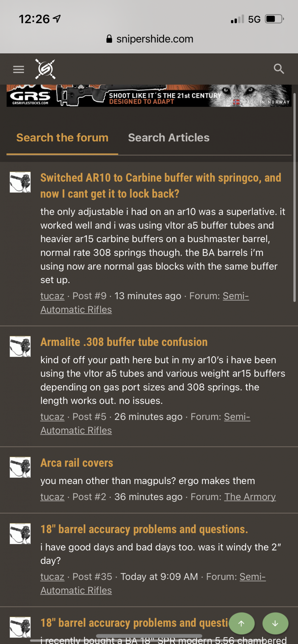This screenshot has width=298, height=644.
Task: Tap tucaz avatar beside Arca rail covers
Action: 20,467
